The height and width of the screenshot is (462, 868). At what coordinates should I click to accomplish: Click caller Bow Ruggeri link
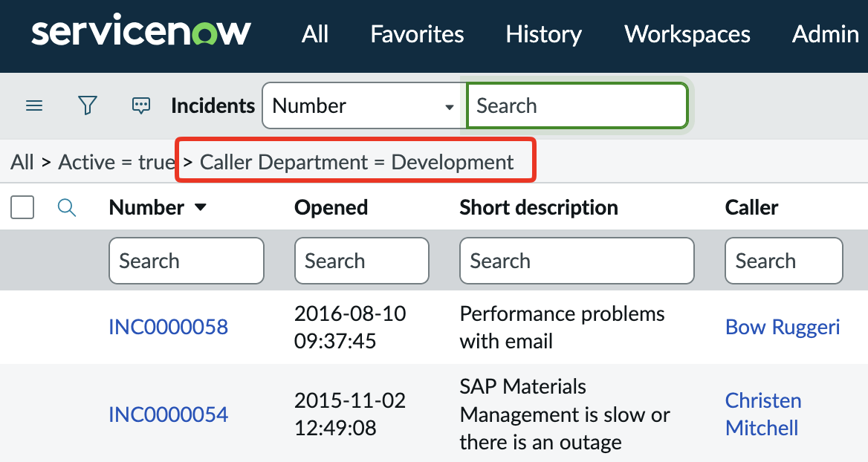(x=782, y=327)
